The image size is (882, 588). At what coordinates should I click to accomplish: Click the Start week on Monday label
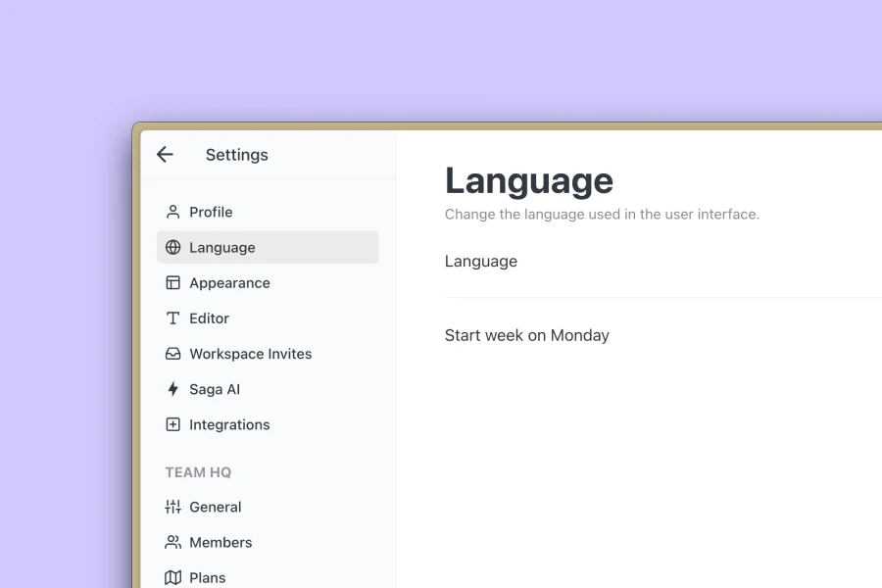[527, 335]
